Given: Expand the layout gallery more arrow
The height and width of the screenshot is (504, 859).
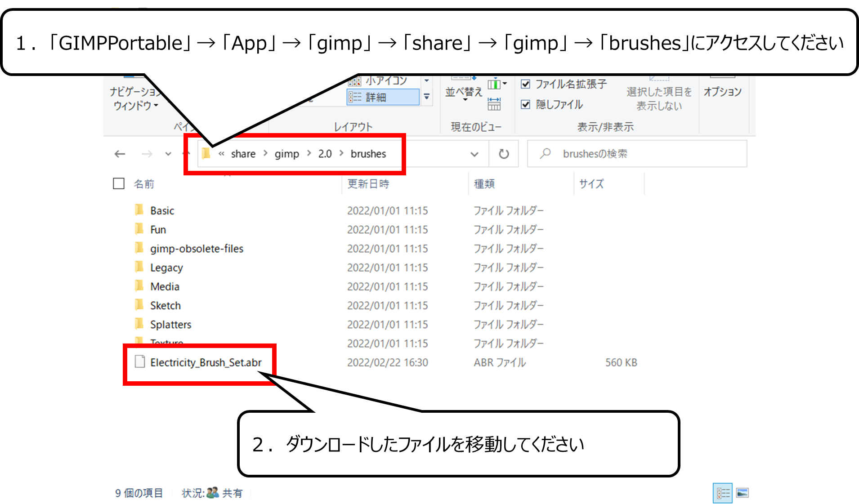Looking at the screenshot, I should (x=426, y=97).
